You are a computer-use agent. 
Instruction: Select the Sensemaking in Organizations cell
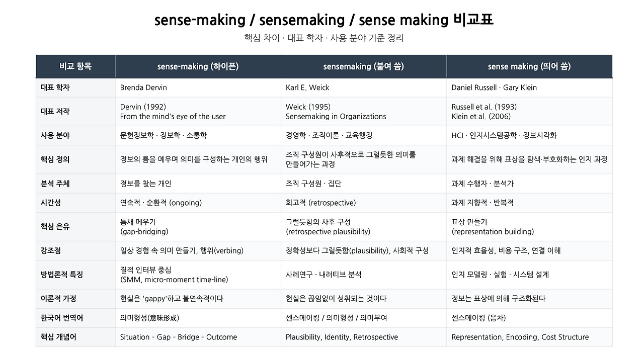[363, 112]
